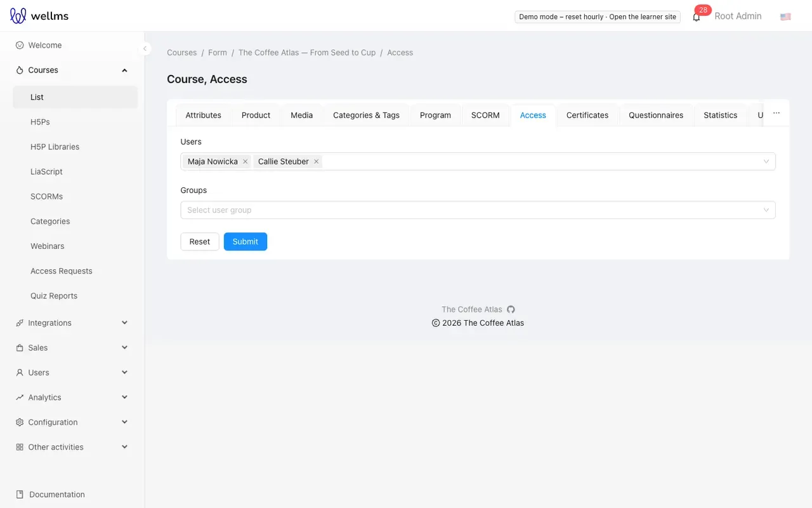Click The Coffee Atlas footer link
Image resolution: width=812 pixels, height=508 pixels.
click(x=471, y=309)
